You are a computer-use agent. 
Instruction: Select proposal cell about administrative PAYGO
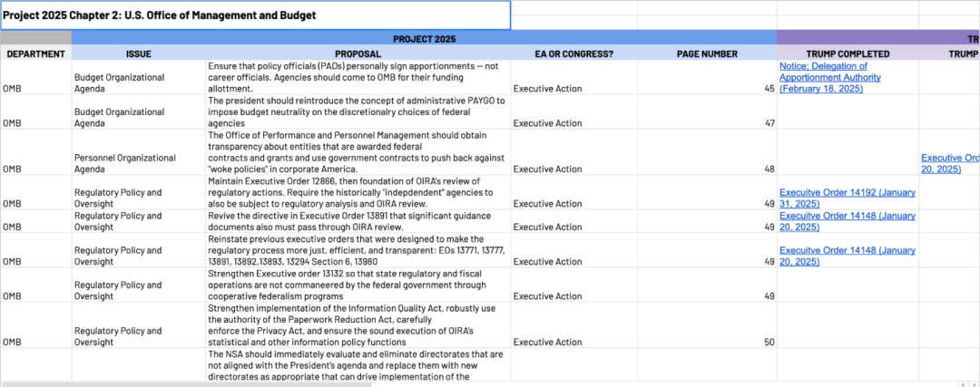[358, 111]
